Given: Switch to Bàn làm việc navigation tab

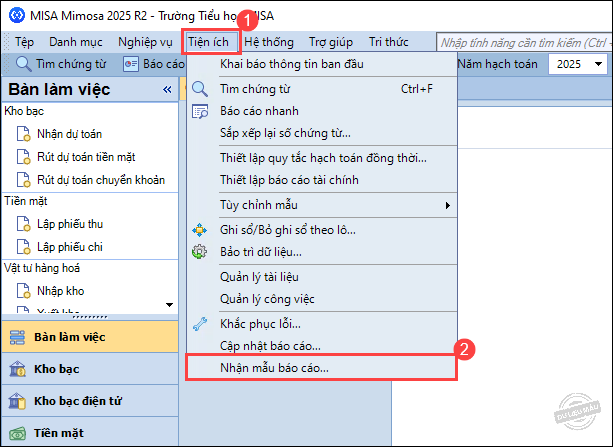Looking at the screenshot, I should coord(90,337).
